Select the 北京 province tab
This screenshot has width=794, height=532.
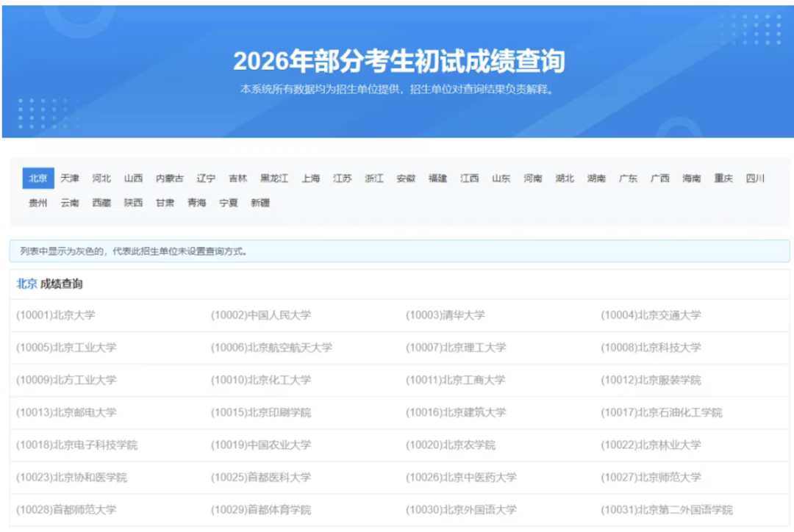click(38, 177)
